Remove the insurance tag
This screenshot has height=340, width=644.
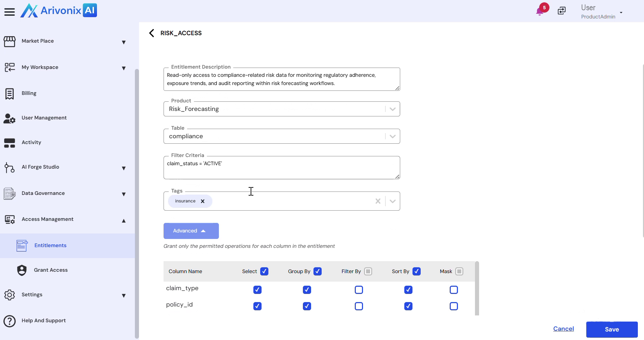click(203, 201)
